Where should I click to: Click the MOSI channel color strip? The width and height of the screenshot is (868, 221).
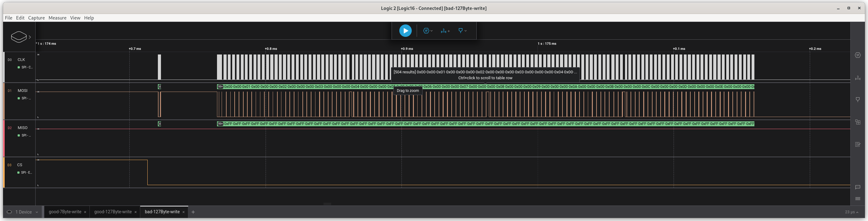click(x=4, y=101)
